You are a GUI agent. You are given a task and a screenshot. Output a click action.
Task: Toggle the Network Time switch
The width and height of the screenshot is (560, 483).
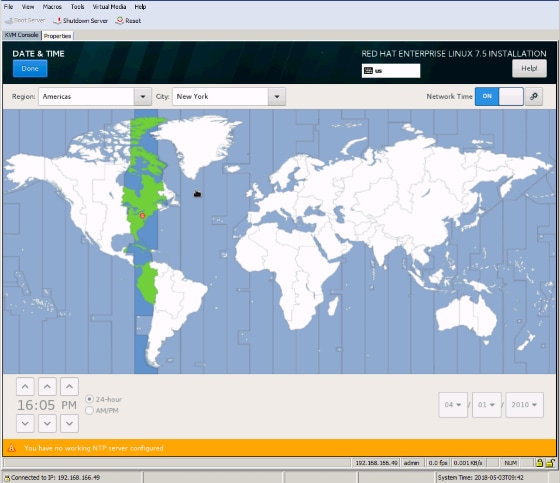click(x=499, y=96)
